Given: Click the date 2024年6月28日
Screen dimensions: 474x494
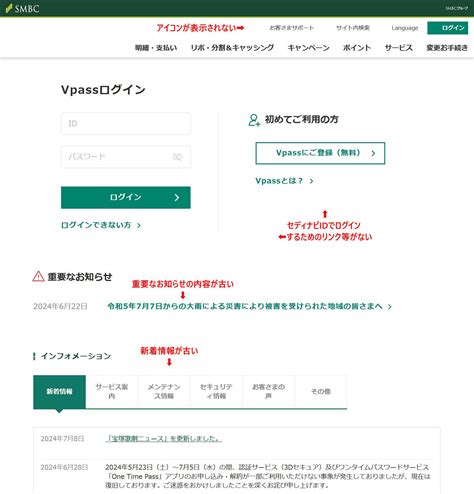Looking at the screenshot, I should pyautogui.click(x=64, y=467).
